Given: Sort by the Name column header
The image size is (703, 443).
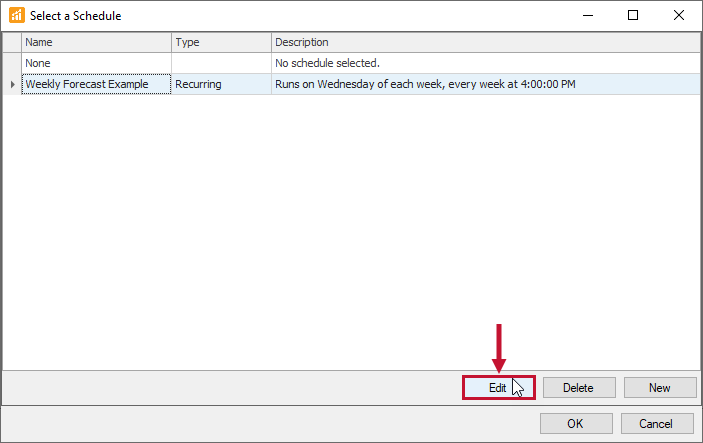Looking at the screenshot, I should click(x=96, y=42).
